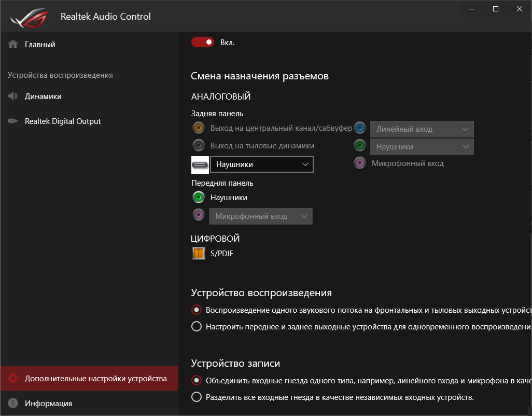This screenshot has width=532, height=416.
Task: Open the Информация section
Action: [x=48, y=404]
